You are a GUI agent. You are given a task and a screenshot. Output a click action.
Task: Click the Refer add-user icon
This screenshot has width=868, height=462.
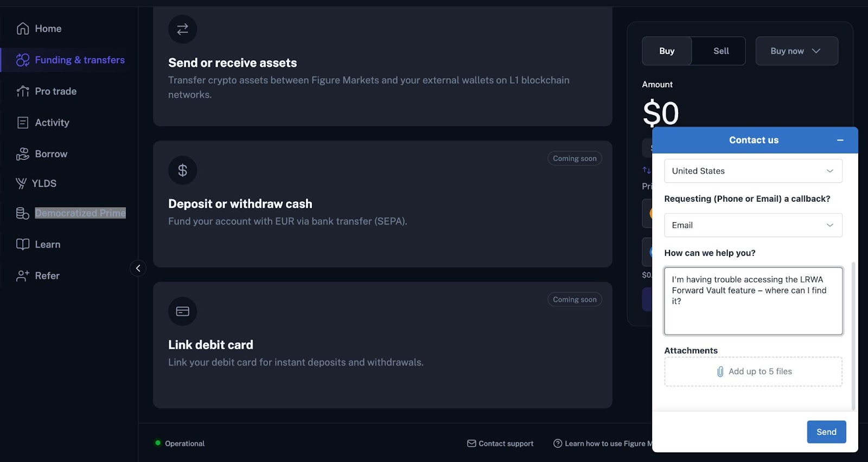click(x=23, y=276)
